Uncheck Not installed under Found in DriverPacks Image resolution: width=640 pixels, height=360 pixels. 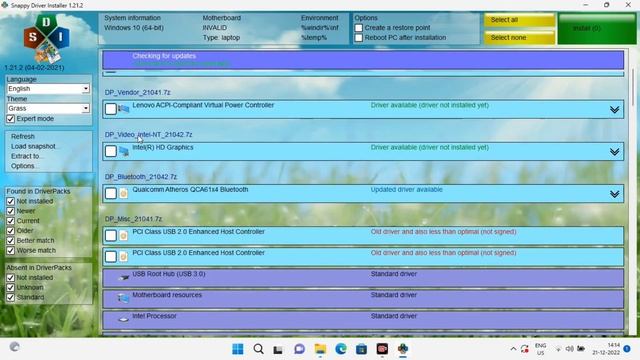tap(11, 201)
